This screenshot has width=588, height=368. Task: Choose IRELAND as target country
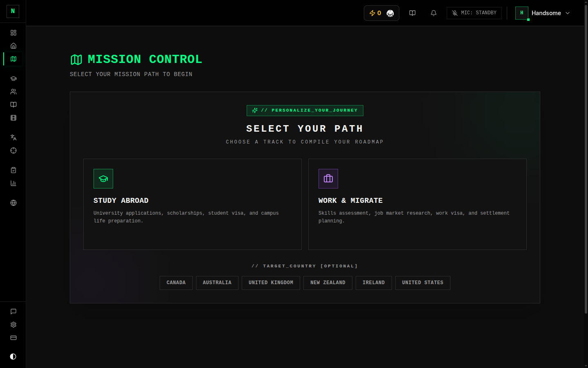(x=374, y=283)
